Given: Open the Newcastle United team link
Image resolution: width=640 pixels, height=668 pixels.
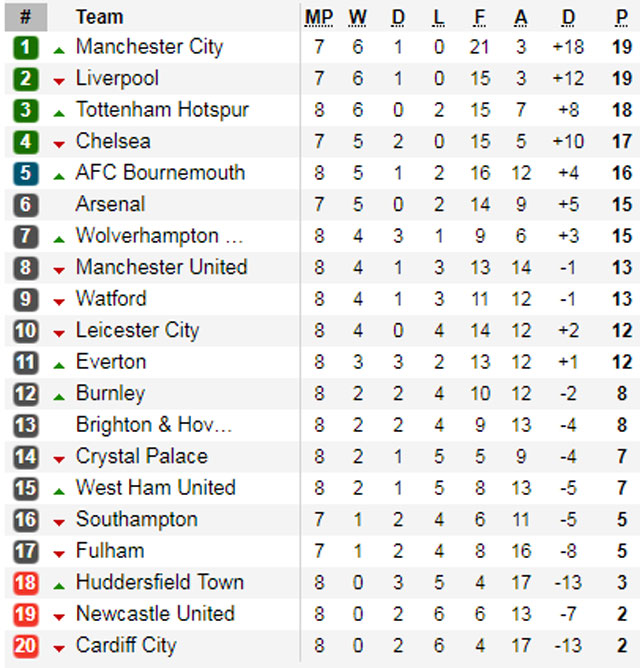Looking at the screenshot, I should coord(155,614).
